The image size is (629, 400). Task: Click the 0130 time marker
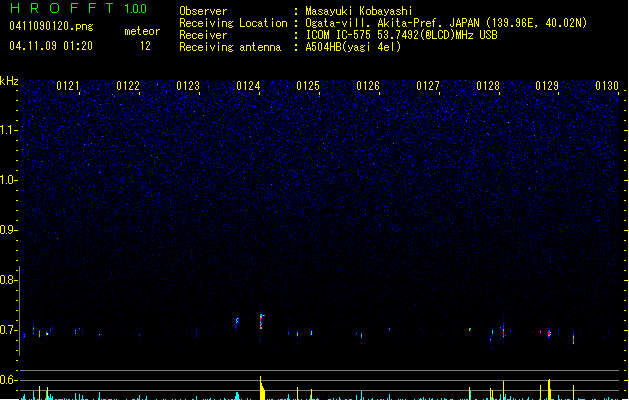click(x=607, y=86)
